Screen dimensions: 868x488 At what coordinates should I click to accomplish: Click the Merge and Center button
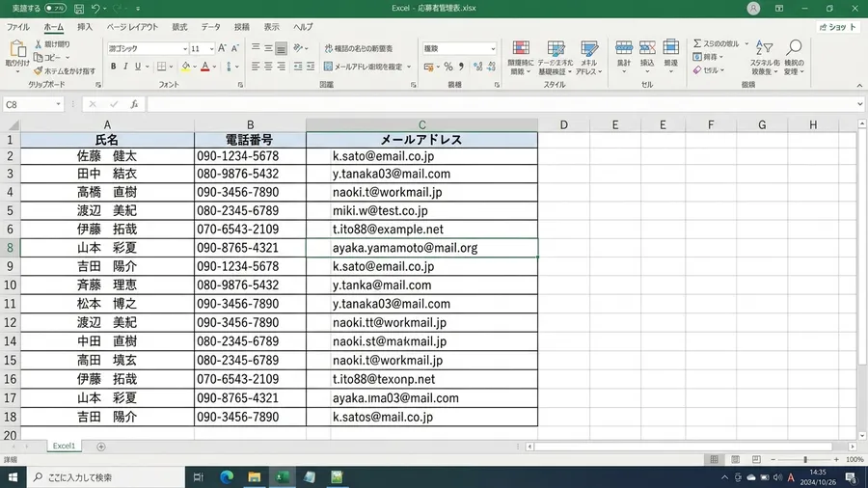click(x=364, y=67)
